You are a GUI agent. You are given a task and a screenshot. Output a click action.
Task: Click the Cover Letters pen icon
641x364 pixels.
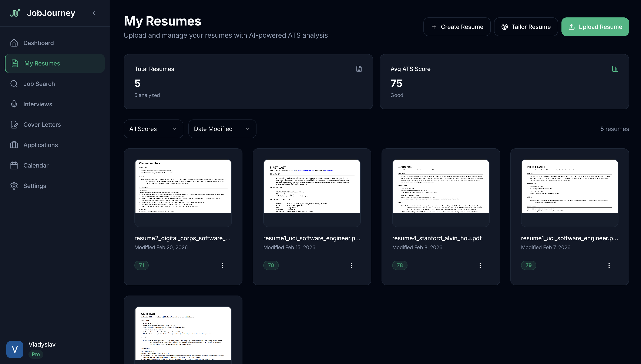(x=14, y=125)
